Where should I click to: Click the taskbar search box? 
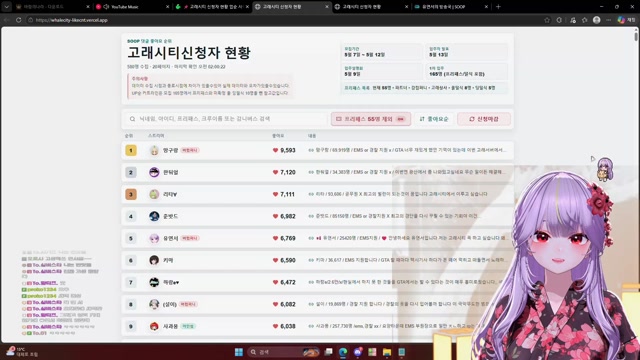click(x=284, y=352)
